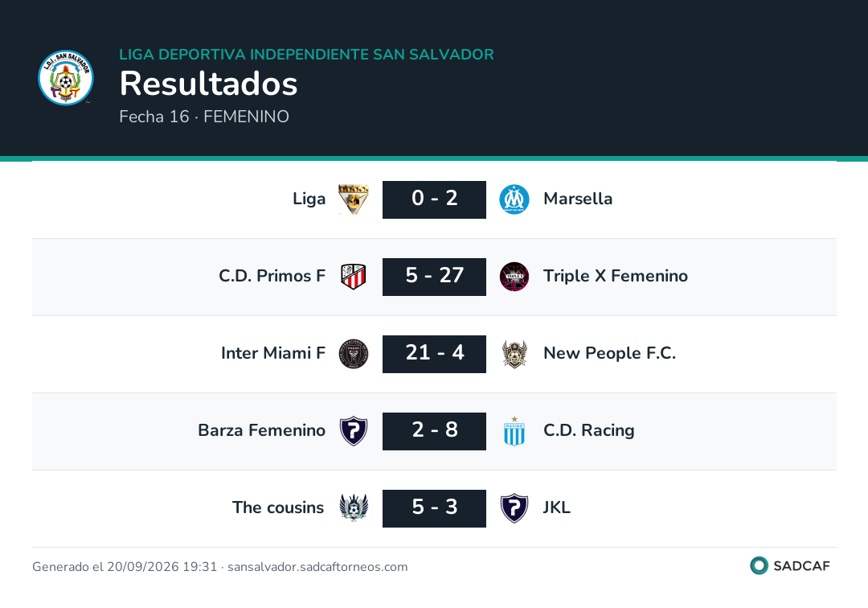Click the Marsella team badge
The width and height of the screenshot is (868, 608).
(x=514, y=199)
